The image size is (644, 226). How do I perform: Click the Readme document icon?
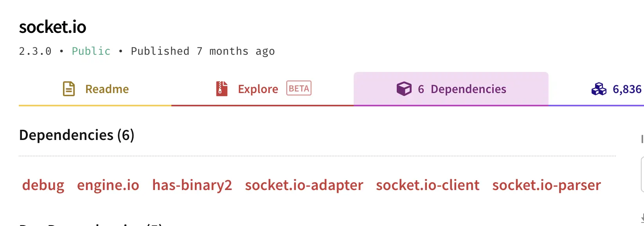click(x=69, y=89)
